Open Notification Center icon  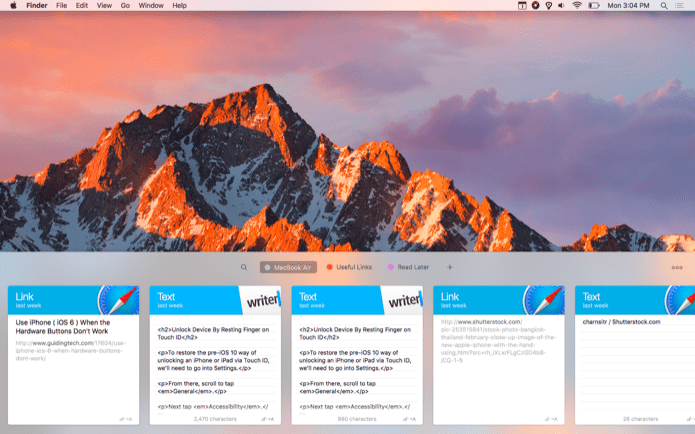tap(679, 5)
